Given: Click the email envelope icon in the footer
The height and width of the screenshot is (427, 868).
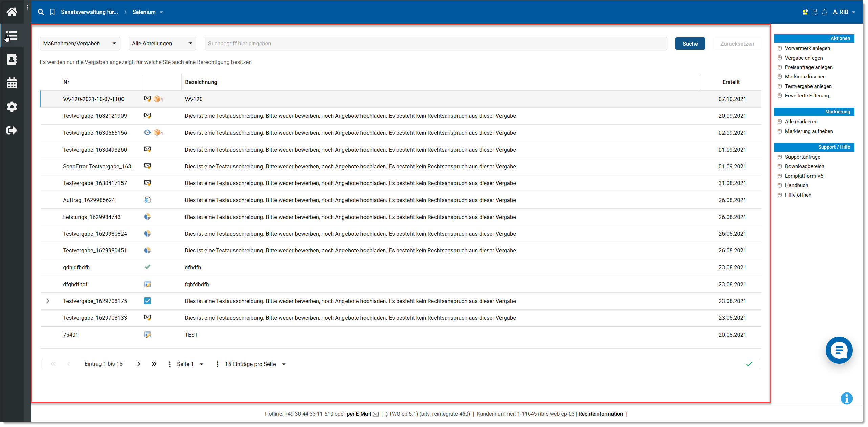Looking at the screenshot, I should tap(375, 414).
